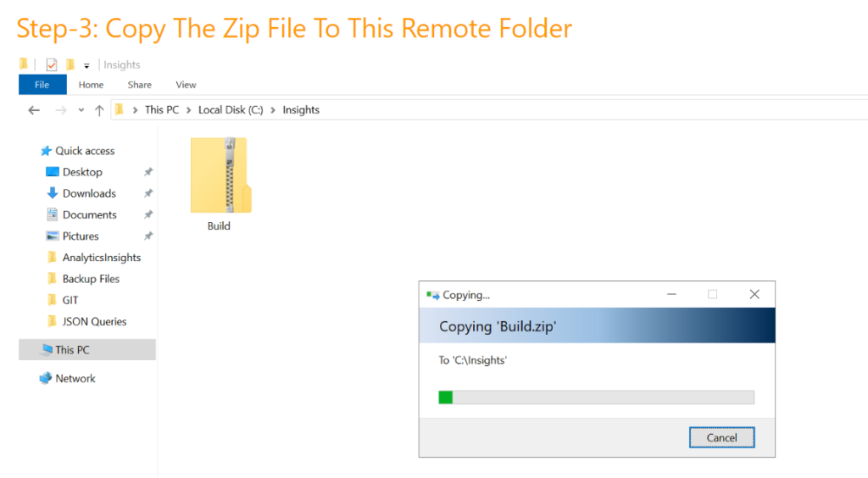Viewport: 868px width, 478px height.
Task: Select the AnalyticsInsights folder
Action: 101,258
